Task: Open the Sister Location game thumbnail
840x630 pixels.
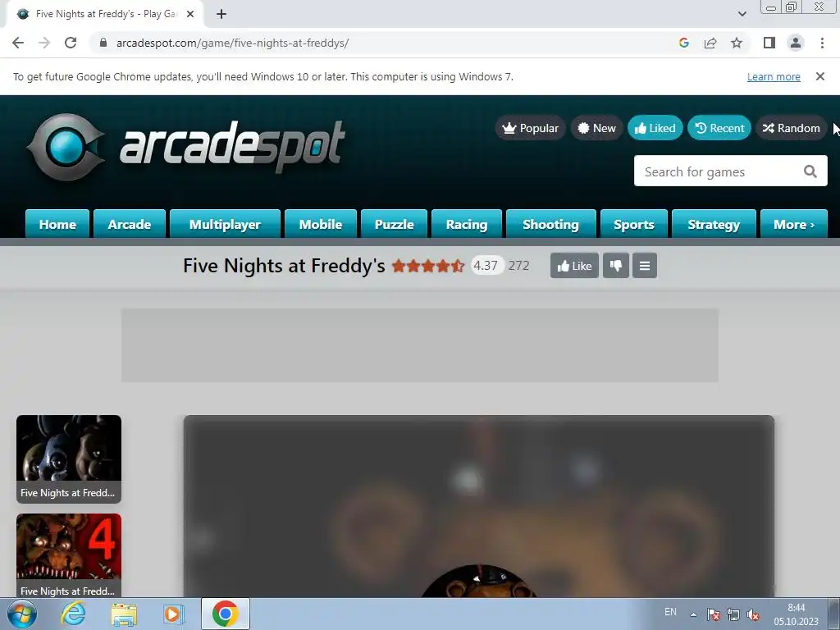Action: 69,459
